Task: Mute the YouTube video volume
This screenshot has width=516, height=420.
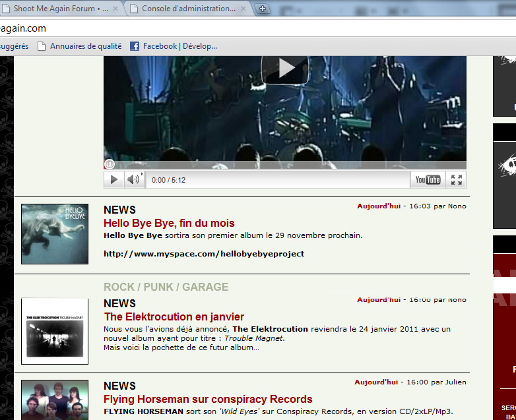Action: [x=133, y=179]
